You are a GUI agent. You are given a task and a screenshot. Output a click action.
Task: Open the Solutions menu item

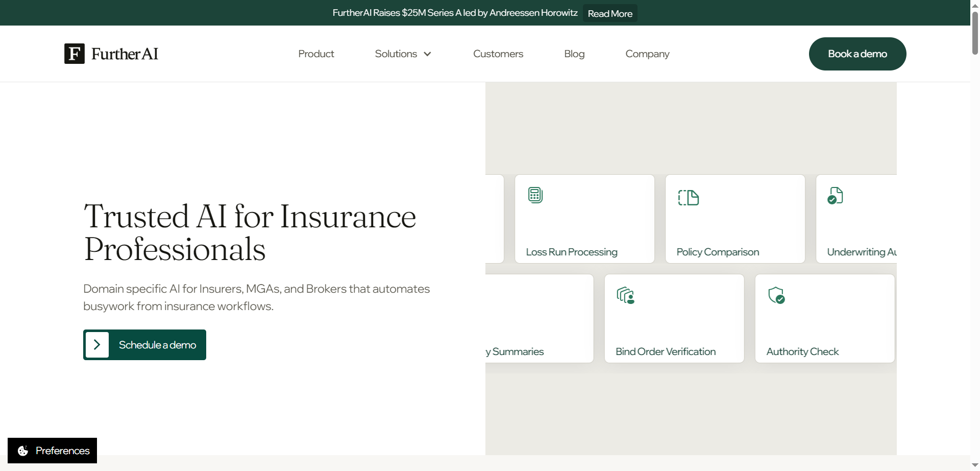[x=396, y=54]
